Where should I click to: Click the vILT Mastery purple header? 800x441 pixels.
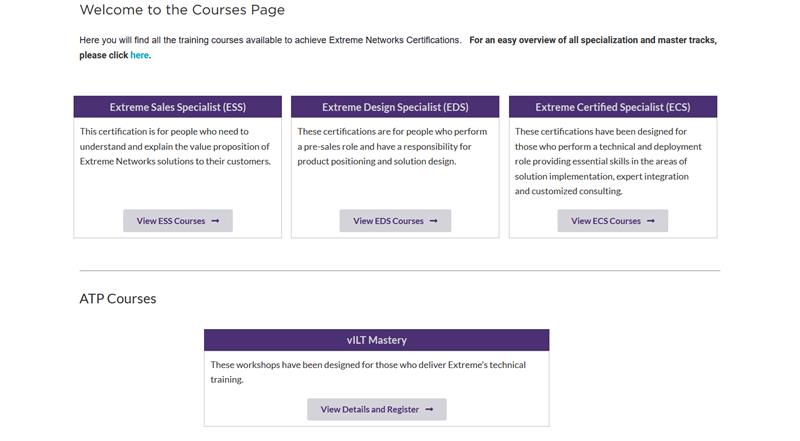pyautogui.click(x=377, y=340)
